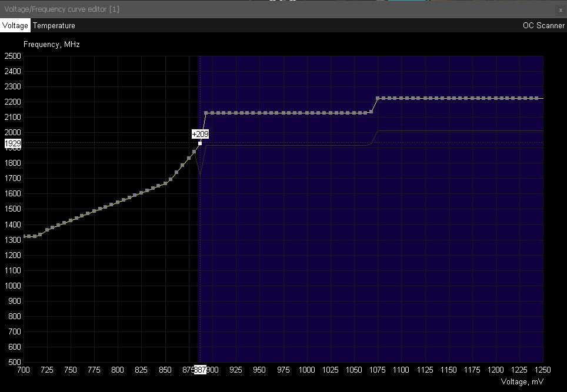Viewport: 567px width, 392px height.
Task: Switch to the Voltage tab
Action: coord(15,26)
